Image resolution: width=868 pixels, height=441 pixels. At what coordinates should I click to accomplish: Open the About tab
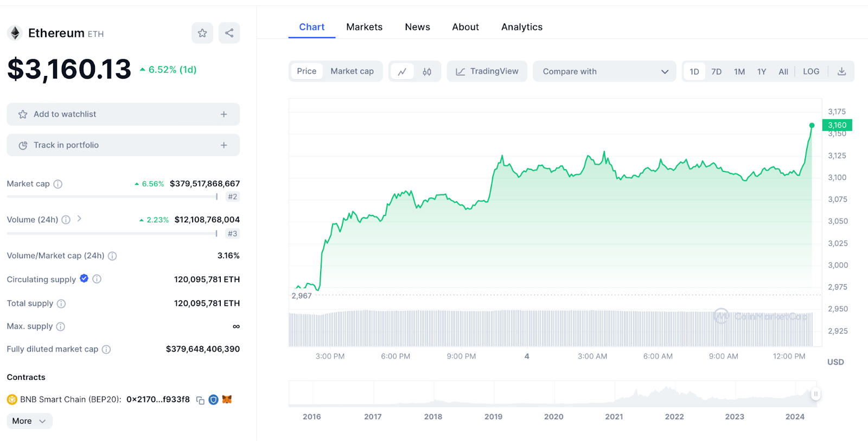(x=465, y=27)
